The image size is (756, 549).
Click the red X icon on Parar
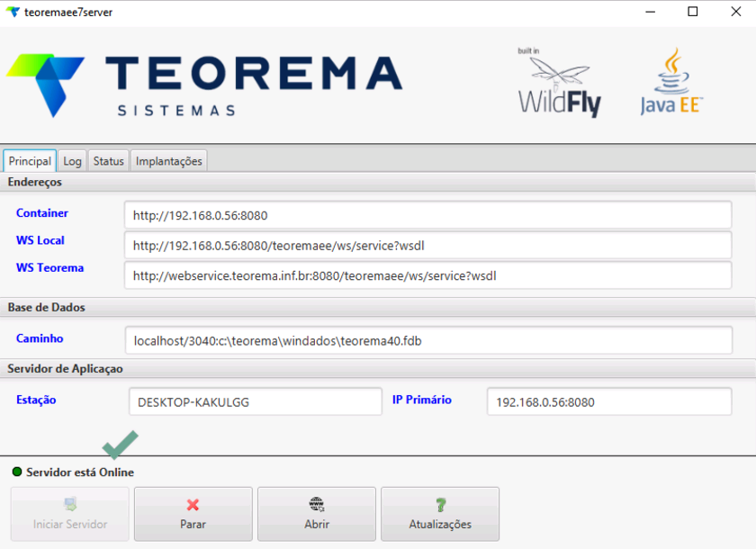coord(193,505)
